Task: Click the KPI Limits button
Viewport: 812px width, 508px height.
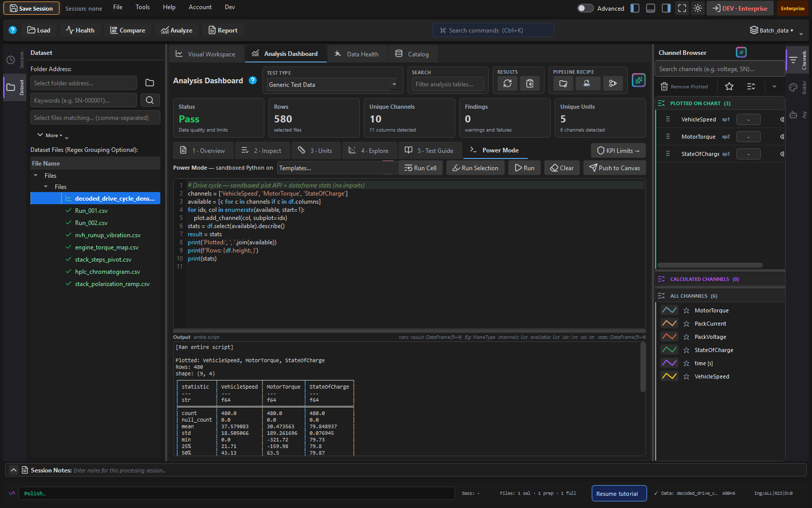Action: (618, 150)
